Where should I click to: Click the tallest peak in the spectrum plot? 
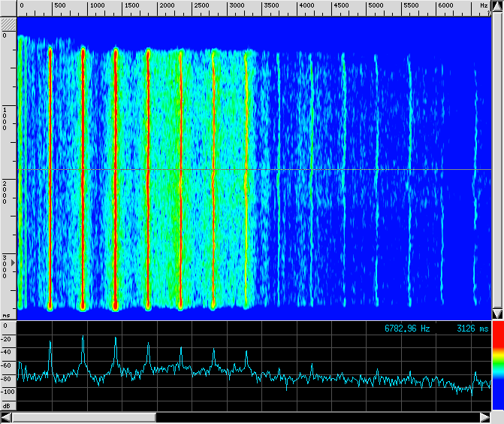83,338
